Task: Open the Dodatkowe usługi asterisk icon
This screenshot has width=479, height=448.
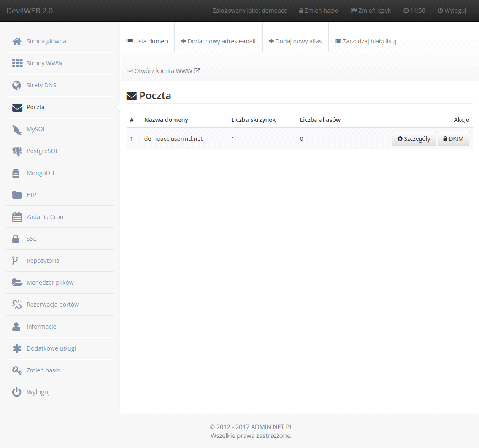Action: 17,348
